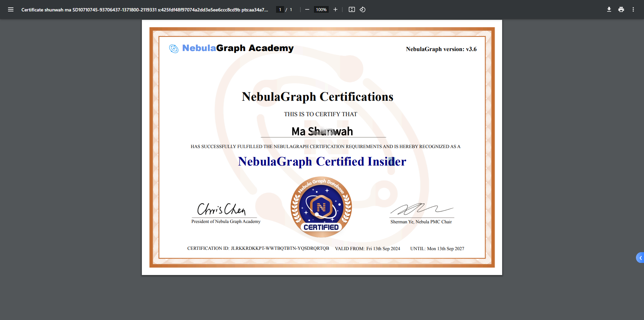Expand the blue side panel arrow
The height and width of the screenshot is (320, 644).
(x=640, y=258)
